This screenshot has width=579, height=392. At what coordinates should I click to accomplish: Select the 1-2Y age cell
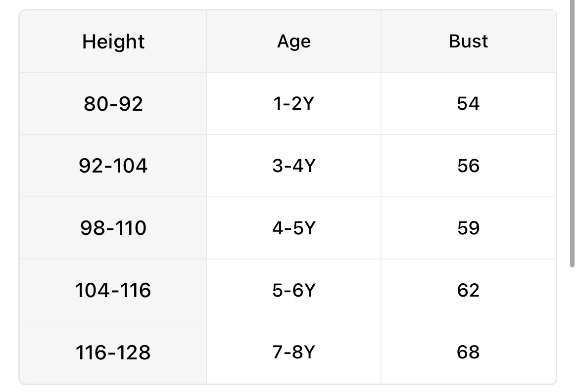[x=293, y=104]
